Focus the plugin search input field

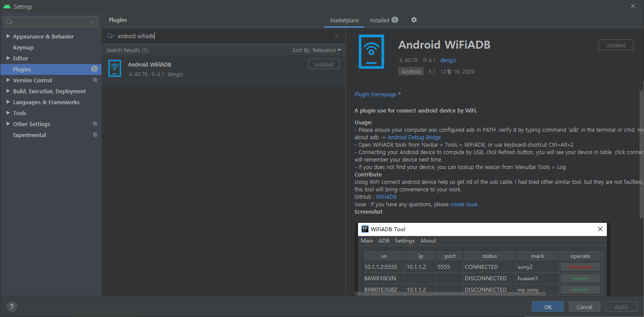(223, 36)
